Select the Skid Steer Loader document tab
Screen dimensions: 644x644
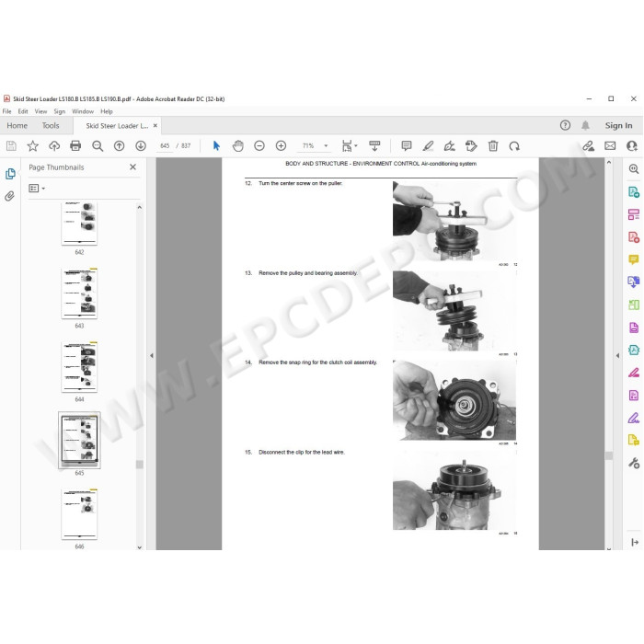click(x=117, y=126)
